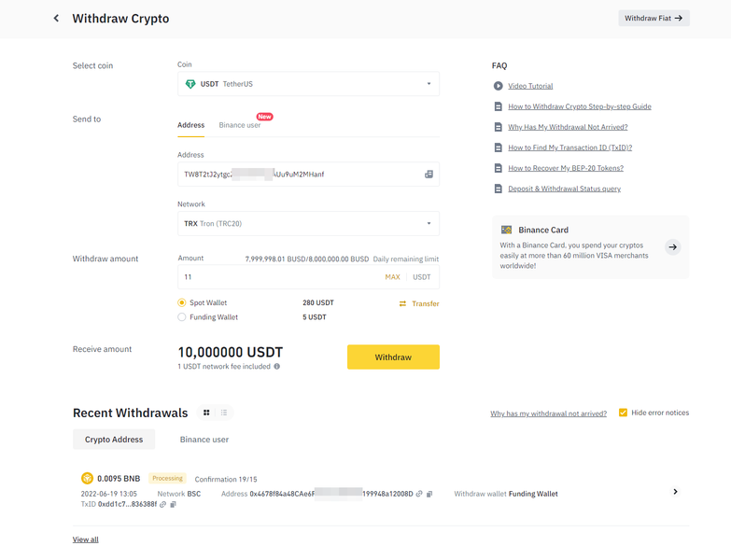Open the USDT coin dropdown
This screenshot has height=560, width=731.
point(308,84)
